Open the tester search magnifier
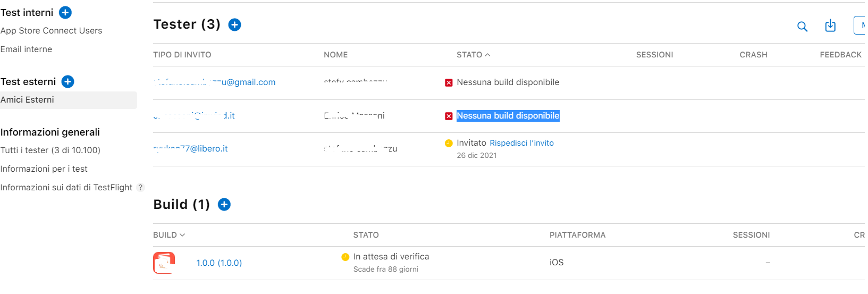This screenshot has height=294, width=868. [802, 26]
